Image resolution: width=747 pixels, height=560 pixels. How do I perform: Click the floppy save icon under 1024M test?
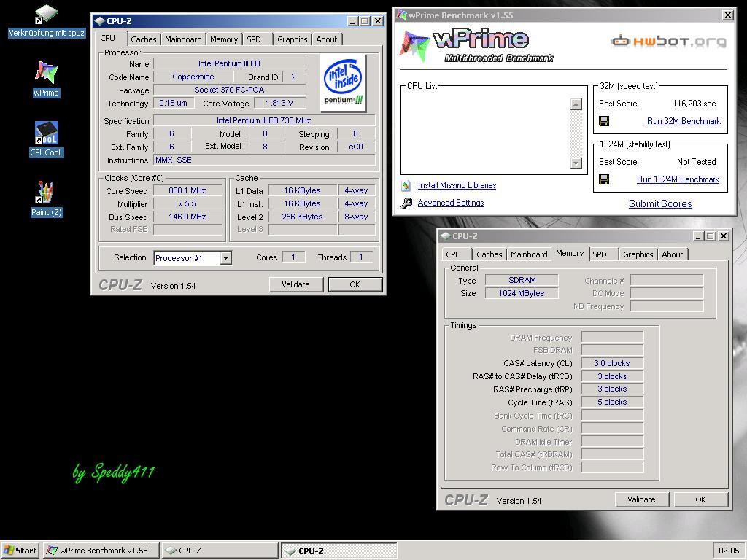click(603, 179)
